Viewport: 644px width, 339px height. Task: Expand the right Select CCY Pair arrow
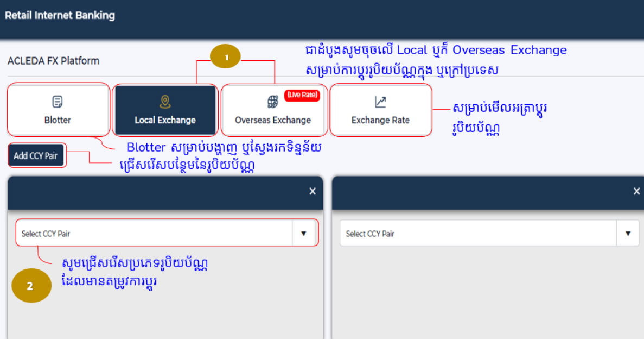[628, 234]
